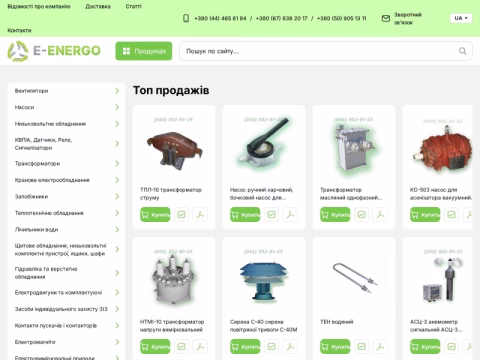Click the E-ENERGO logo
The height and width of the screenshot is (360, 480).
[x=54, y=51]
